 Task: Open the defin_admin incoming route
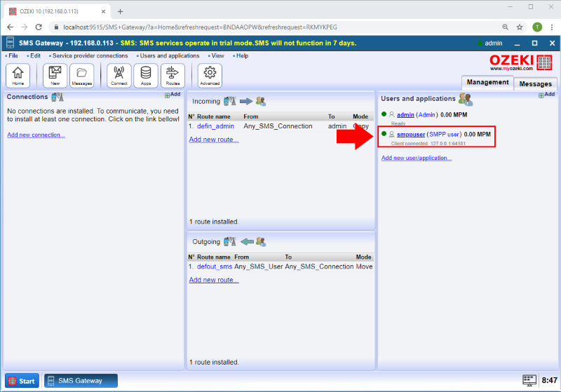[x=215, y=126]
